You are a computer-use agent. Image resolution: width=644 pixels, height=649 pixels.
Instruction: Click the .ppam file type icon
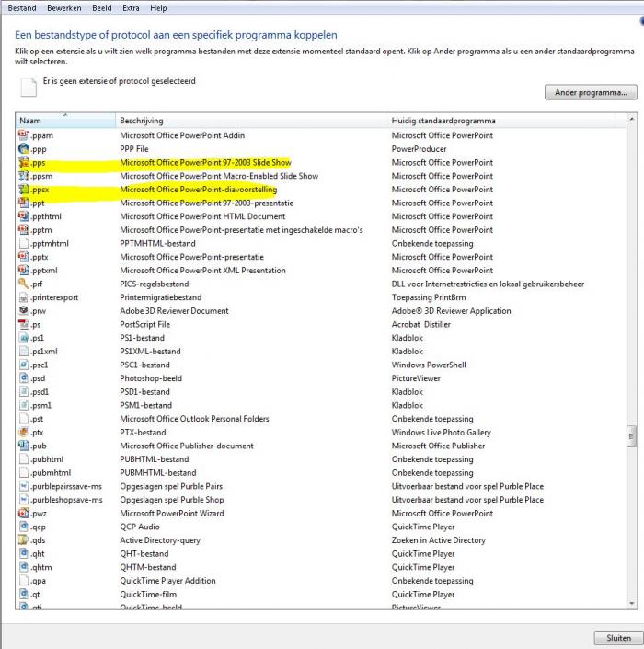[x=24, y=135]
